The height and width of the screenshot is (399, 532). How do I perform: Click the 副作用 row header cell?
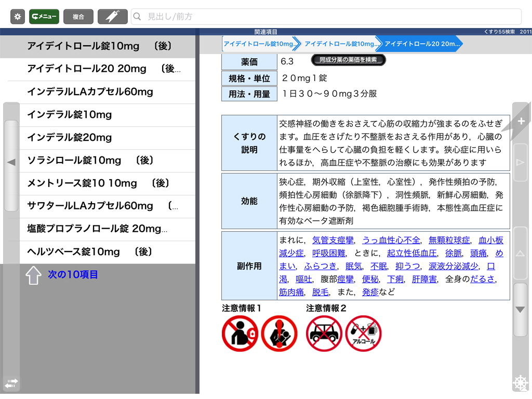(x=249, y=266)
